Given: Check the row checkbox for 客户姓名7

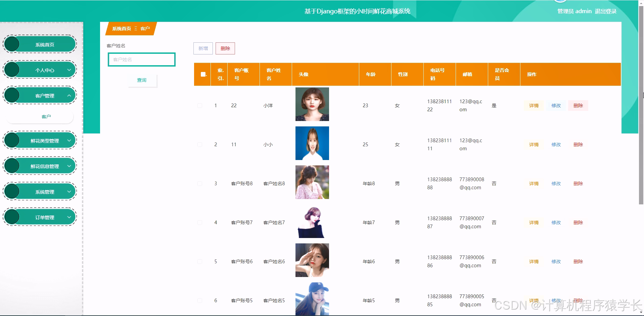Looking at the screenshot, I should point(200,223).
